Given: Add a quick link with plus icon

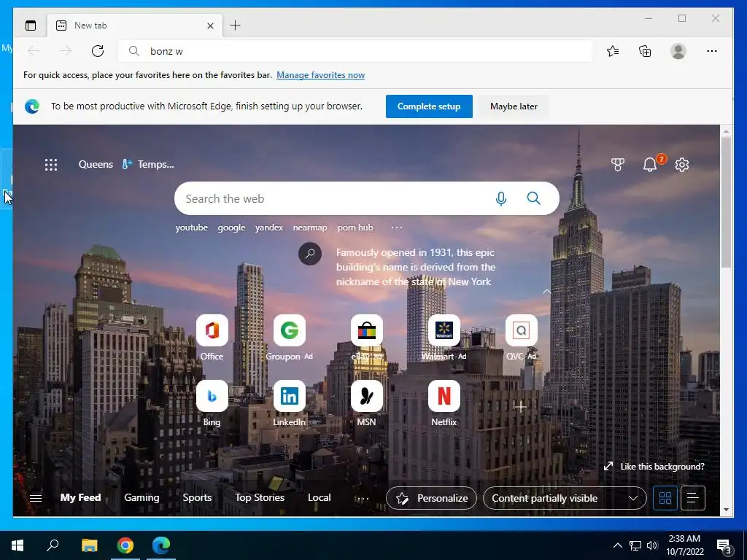Looking at the screenshot, I should tap(521, 406).
